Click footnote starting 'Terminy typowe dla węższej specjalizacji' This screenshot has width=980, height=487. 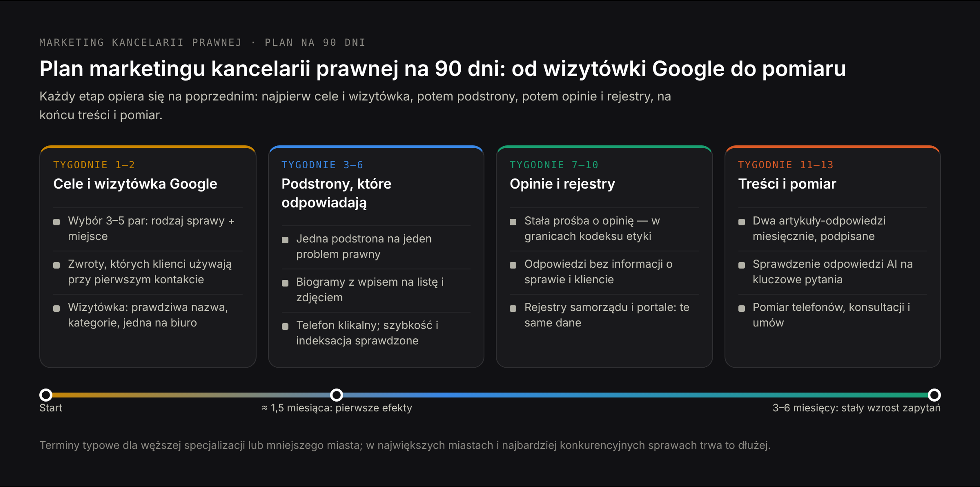click(405, 445)
